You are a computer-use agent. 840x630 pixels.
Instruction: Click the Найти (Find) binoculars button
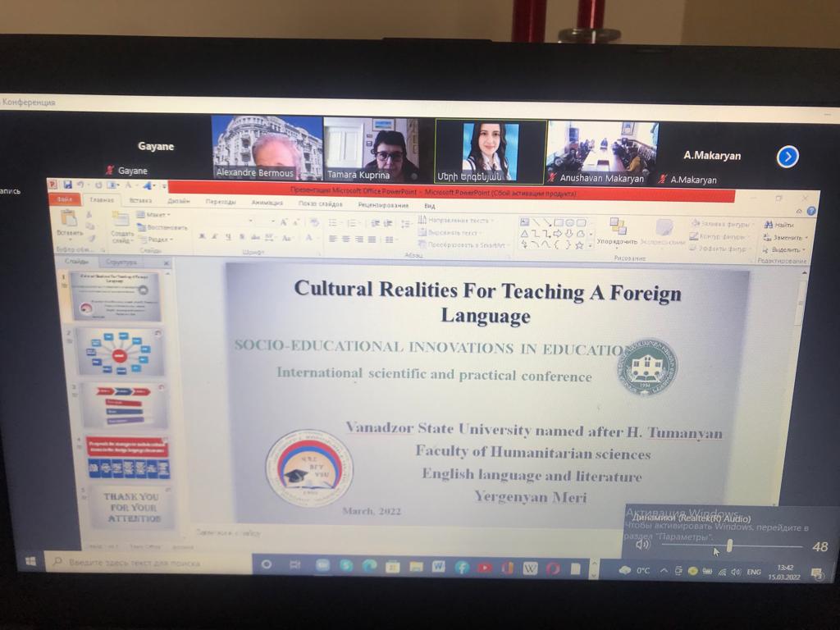pyautogui.click(x=778, y=225)
